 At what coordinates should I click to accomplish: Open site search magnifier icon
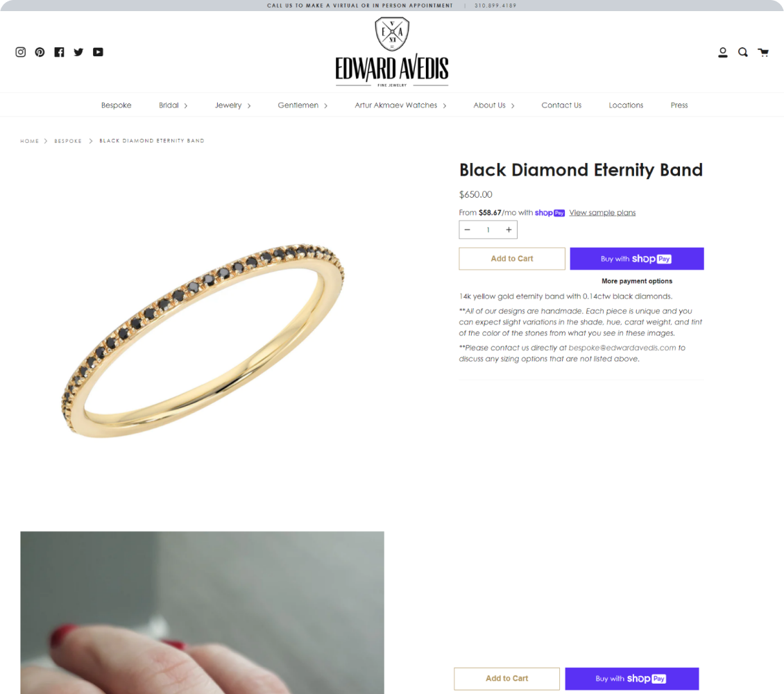tap(743, 52)
